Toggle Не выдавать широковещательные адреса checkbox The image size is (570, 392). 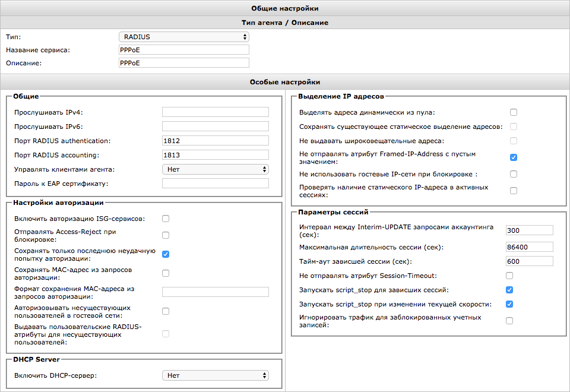514,141
